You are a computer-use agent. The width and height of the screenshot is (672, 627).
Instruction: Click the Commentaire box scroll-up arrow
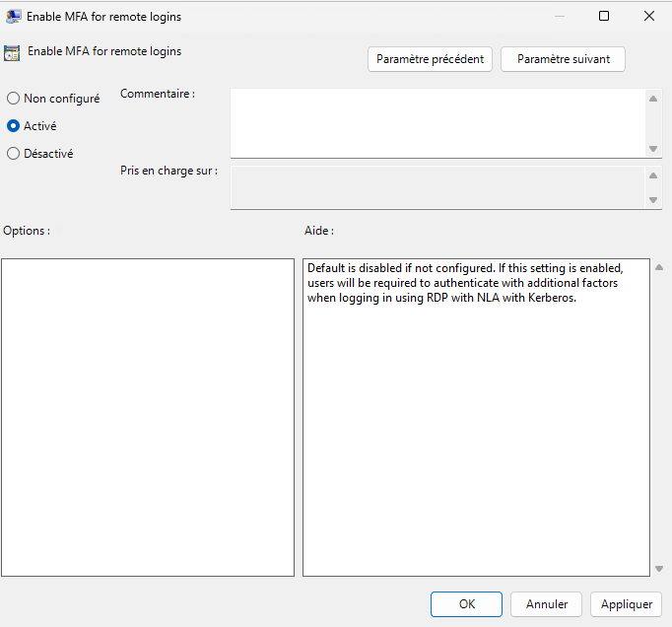point(653,99)
